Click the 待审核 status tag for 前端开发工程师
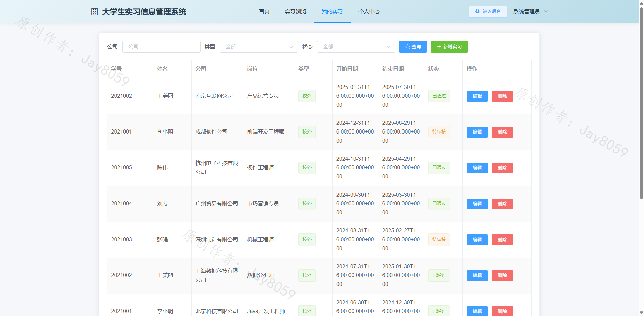 coord(439,132)
